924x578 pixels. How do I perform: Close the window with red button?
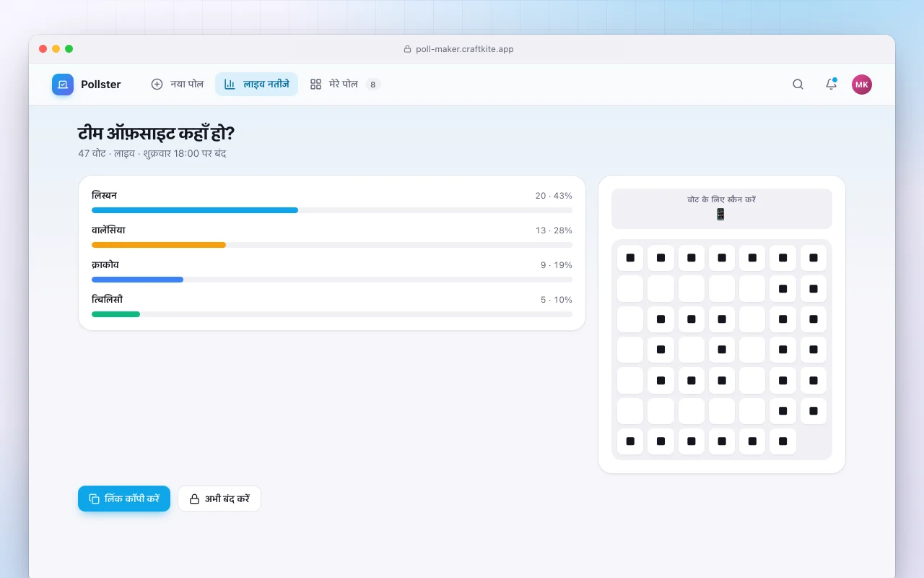point(43,49)
